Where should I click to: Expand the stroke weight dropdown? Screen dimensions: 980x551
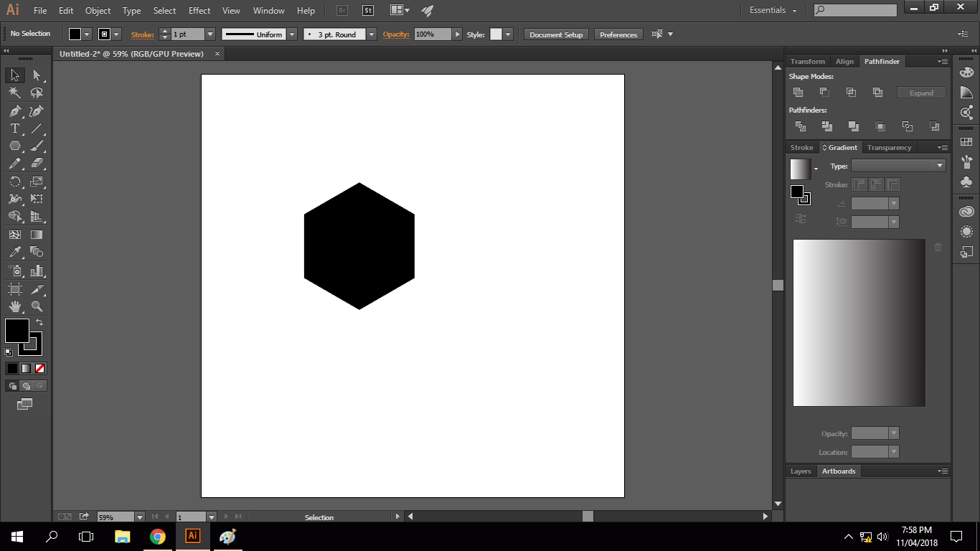point(210,34)
